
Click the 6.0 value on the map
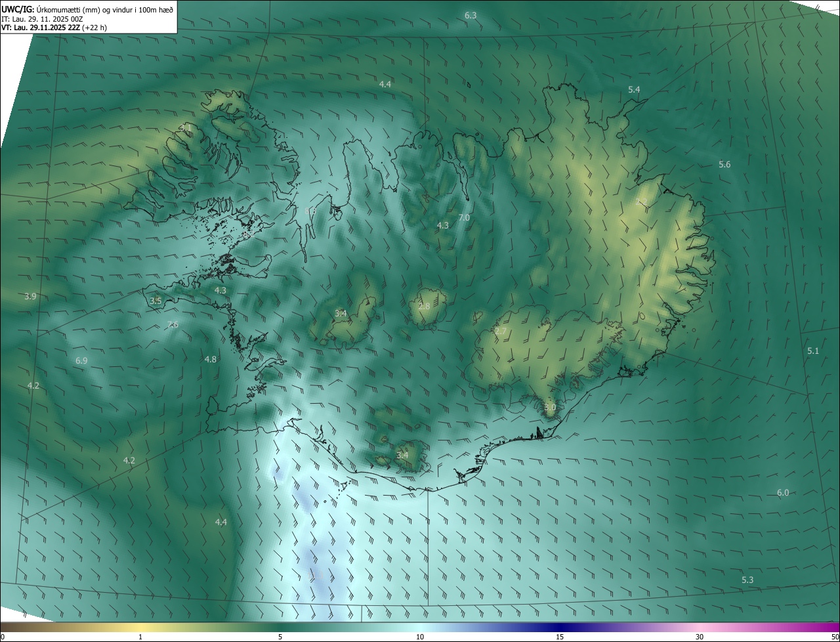(783, 493)
